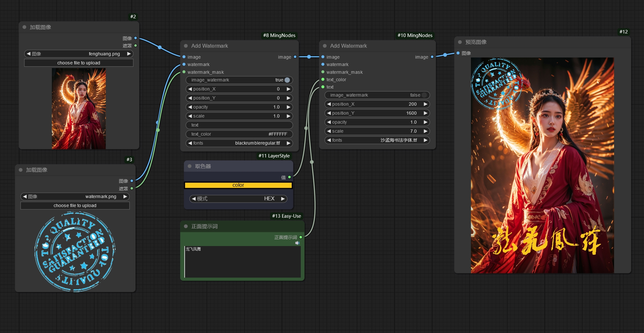Click the speaker icon in 正面提示词 node
Image resolution: width=644 pixels, height=333 pixels.
click(297, 243)
